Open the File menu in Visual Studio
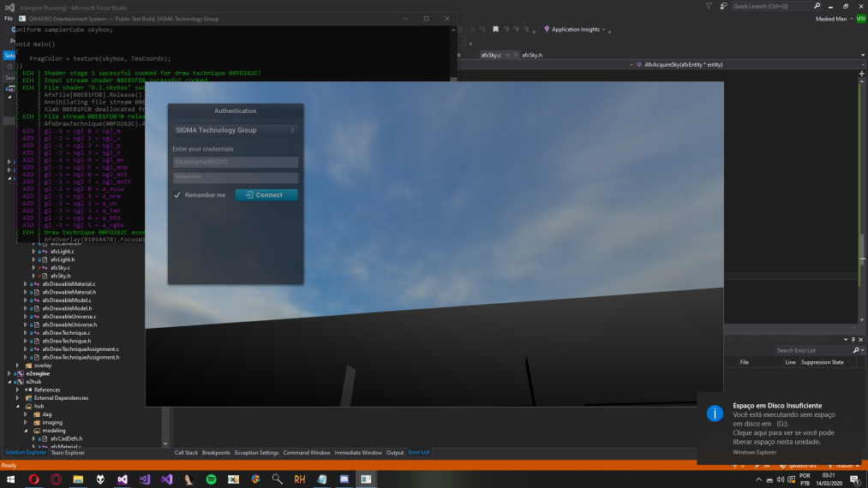868x488 pixels. pos(9,18)
